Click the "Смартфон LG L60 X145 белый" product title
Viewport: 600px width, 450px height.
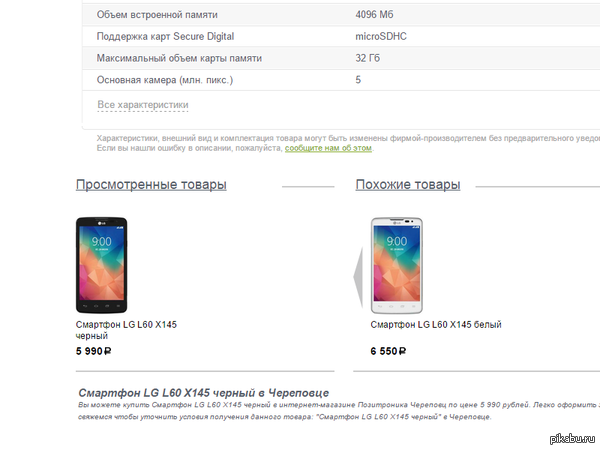click(436, 325)
